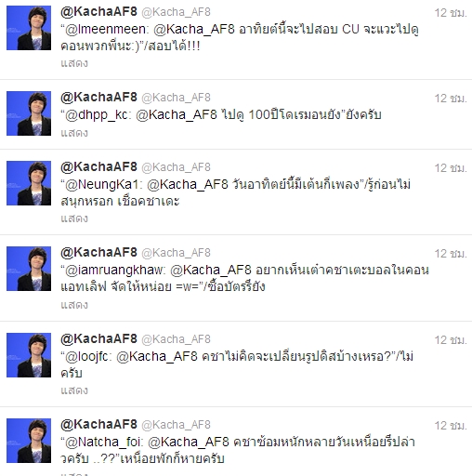Click the @KachaAF8 display name in first tweet
Screen dimensions: 472x476
pos(98,12)
